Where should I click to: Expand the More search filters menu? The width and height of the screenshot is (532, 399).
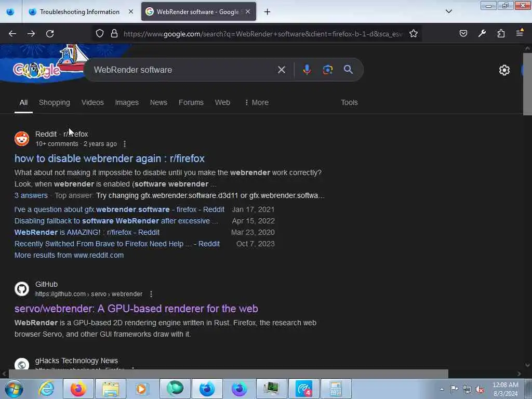257,102
